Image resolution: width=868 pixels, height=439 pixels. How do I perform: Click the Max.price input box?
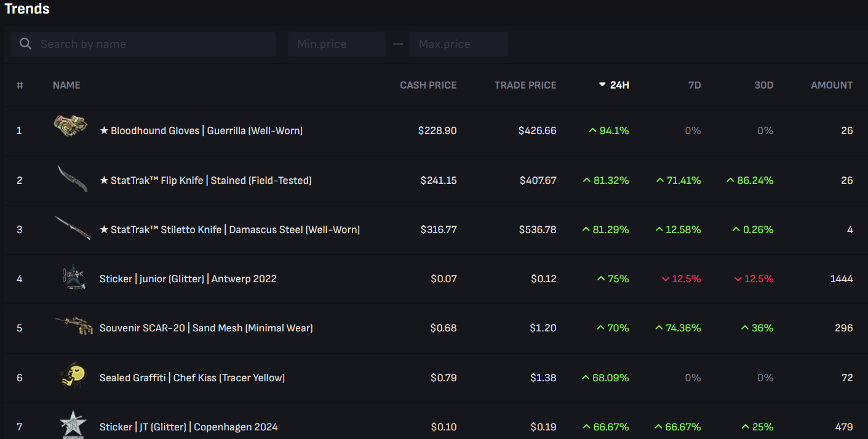(458, 44)
